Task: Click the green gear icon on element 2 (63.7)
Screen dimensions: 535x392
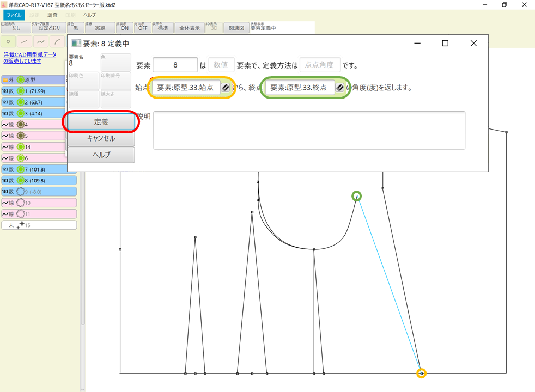Action: click(x=21, y=102)
